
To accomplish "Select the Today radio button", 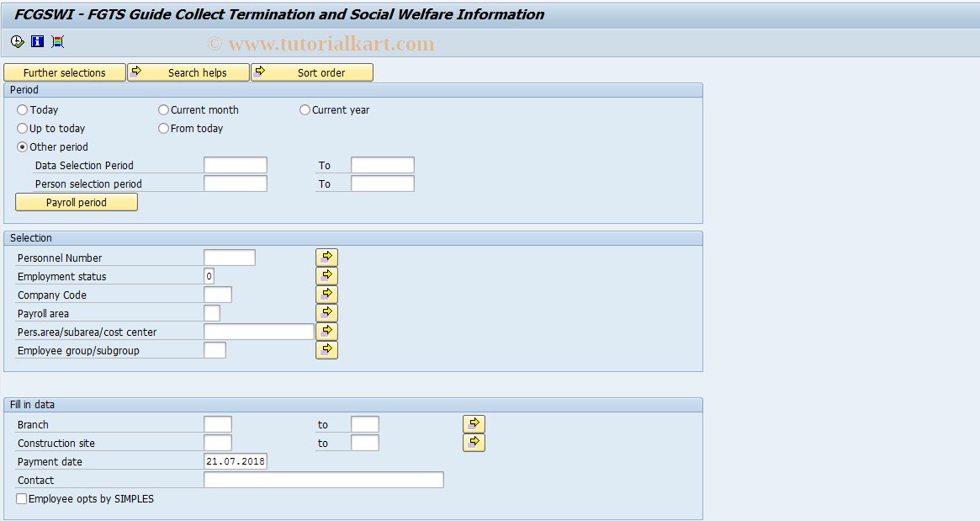I will coord(23,110).
